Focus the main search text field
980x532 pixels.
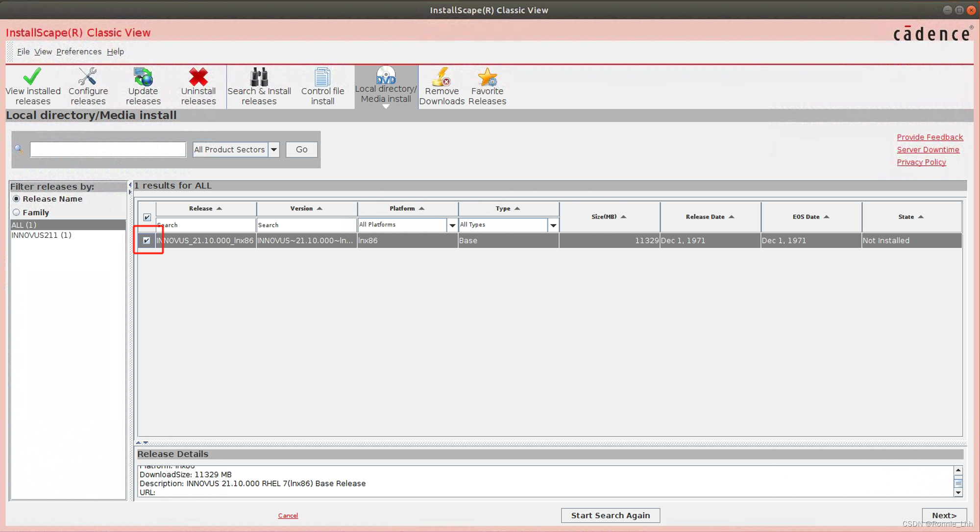108,150
